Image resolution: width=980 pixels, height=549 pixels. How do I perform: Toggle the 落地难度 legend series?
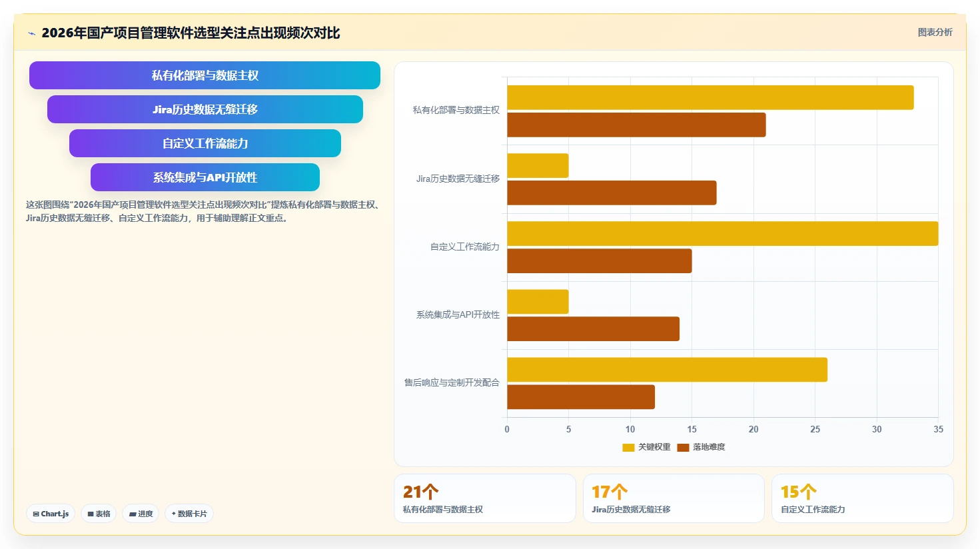pos(701,447)
